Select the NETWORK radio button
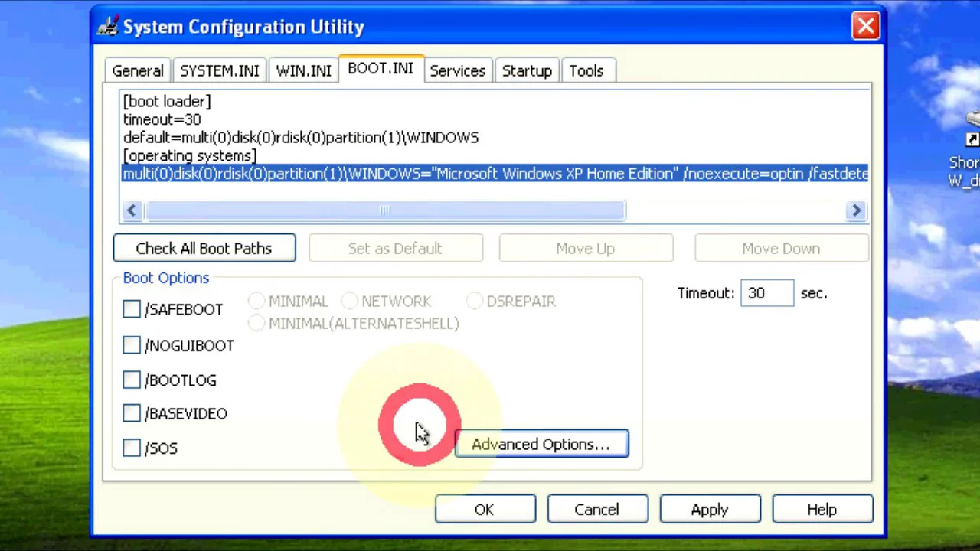 (349, 301)
